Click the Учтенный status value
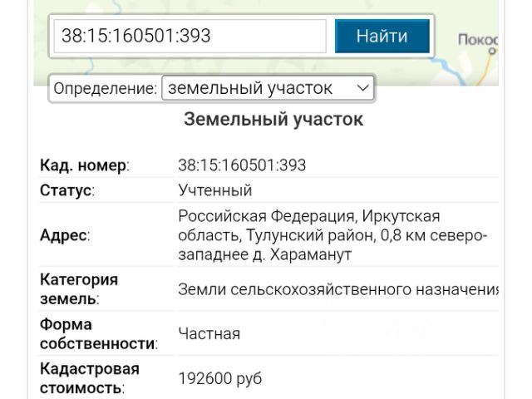 [214, 190]
